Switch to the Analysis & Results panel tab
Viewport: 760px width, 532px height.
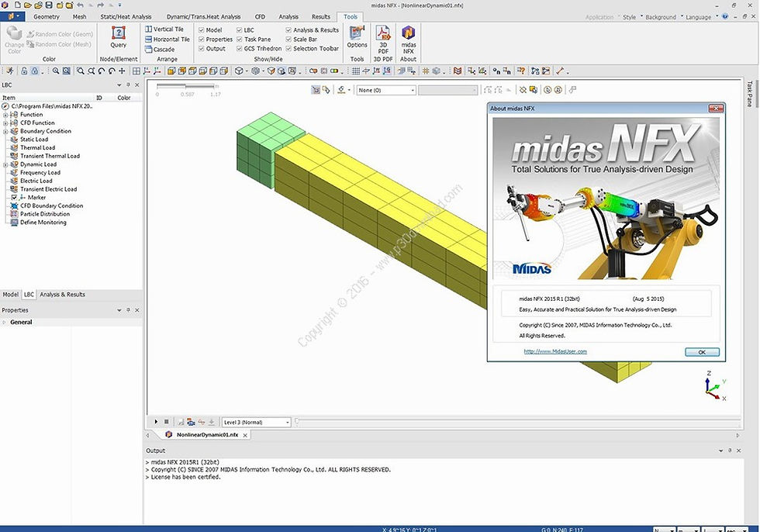(x=63, y=295)
